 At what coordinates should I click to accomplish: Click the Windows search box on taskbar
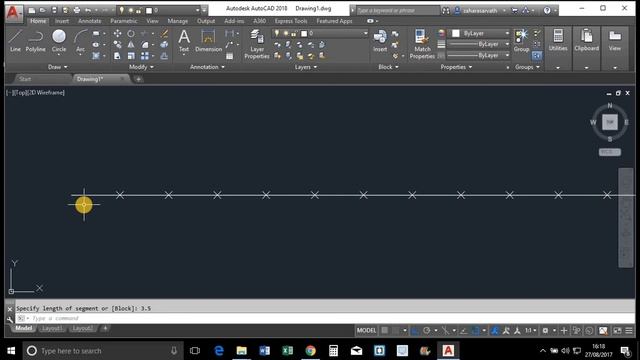pos(102,351)
